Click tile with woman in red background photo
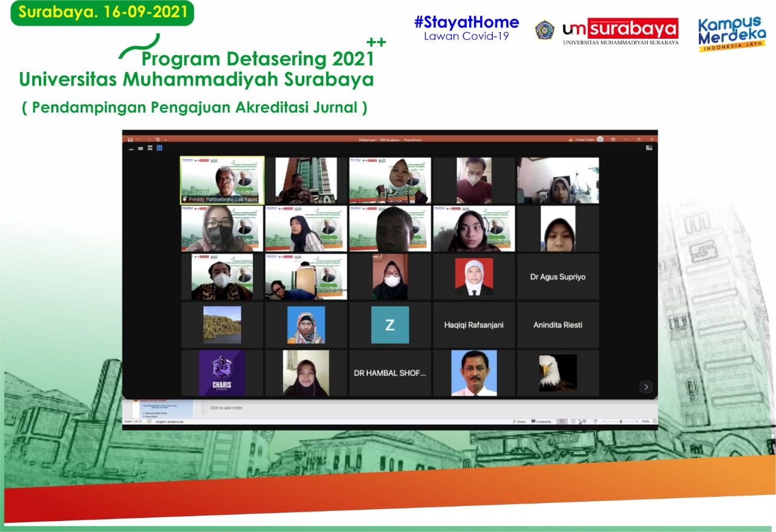Screen dimensions: 776x532 473,277
